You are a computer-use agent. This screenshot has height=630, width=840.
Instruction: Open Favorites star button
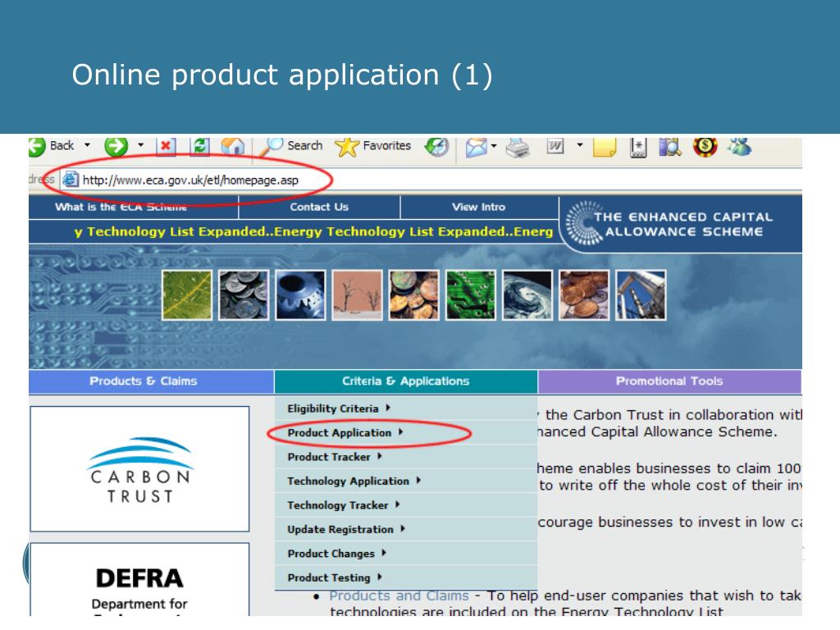pyautogui.click(x=373, y=146)
